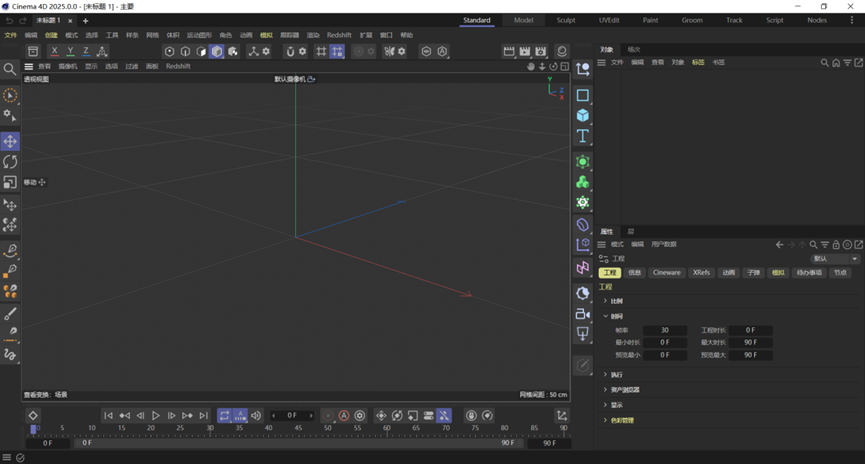Open the Cineware project tab
Viewport: 865px width, 464px height.
click(x=666, y=273)
